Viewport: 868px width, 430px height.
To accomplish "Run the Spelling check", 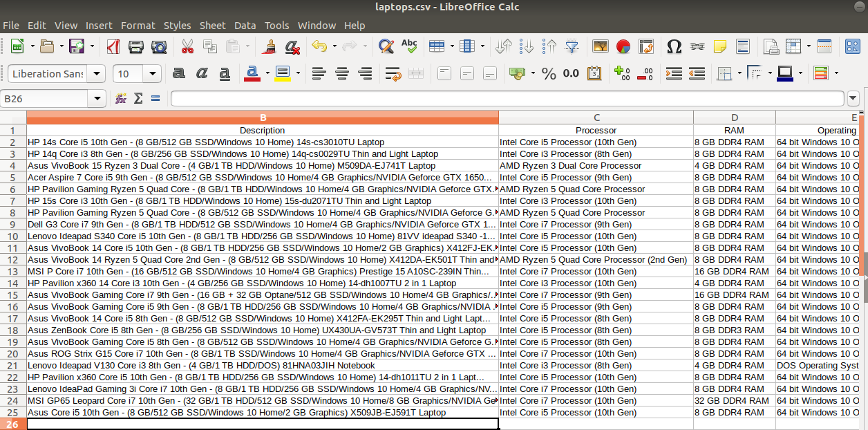I will click(409, 46).
